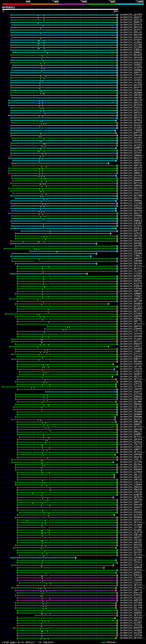Screen dimensions: 146x644
Task: Select UniRef100_B9SLQ3 label
Action: point(131,32)
